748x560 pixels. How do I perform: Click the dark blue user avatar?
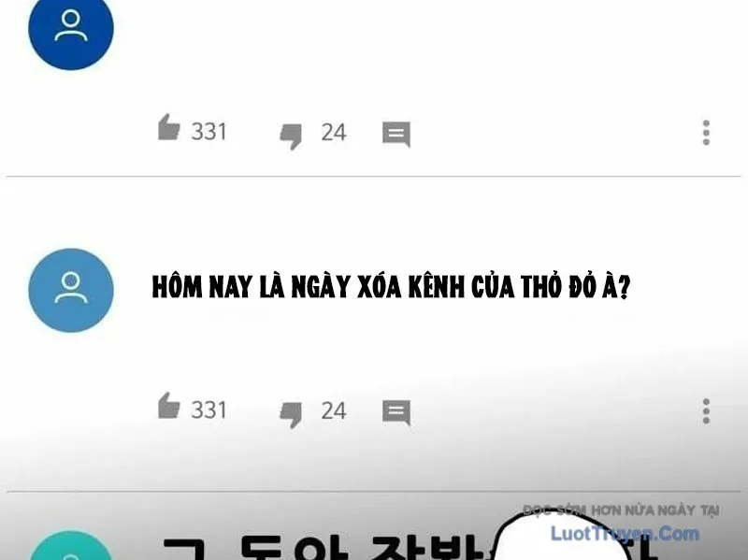coord(71,30)
